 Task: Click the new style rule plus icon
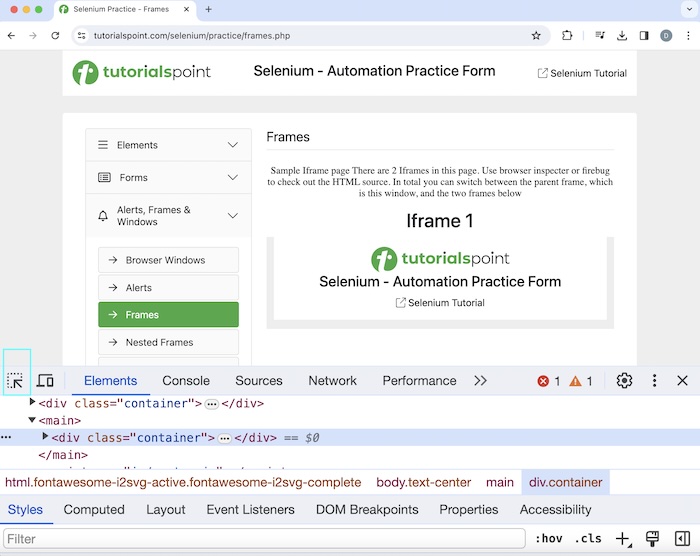pos(622,539)
